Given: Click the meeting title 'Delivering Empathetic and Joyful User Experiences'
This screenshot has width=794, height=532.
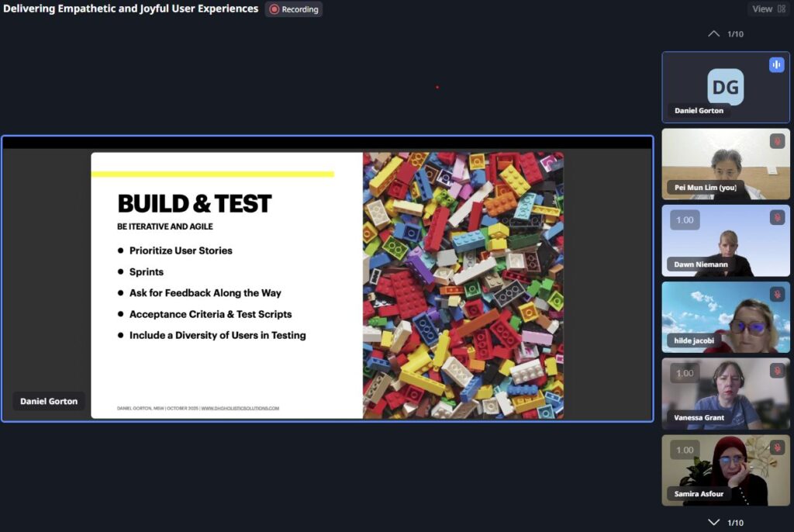Looking at the screenshot, I should [130, 9].
